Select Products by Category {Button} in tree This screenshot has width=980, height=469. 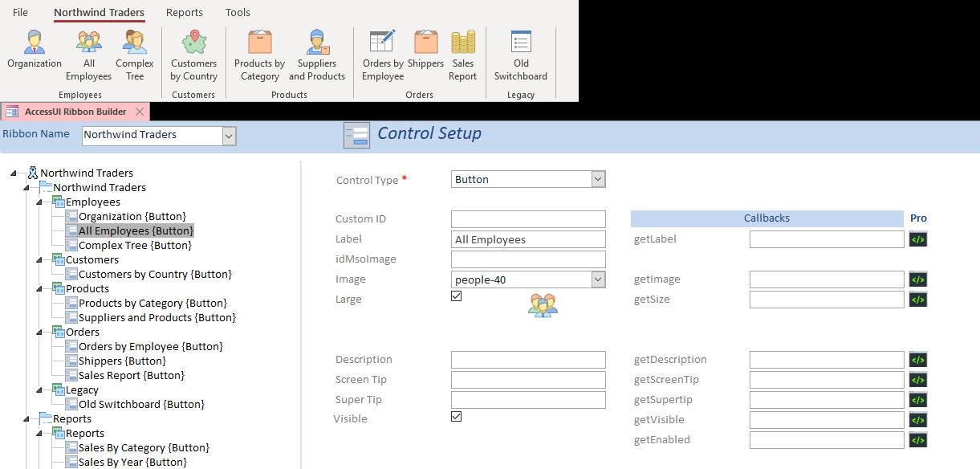pos(152,303)
